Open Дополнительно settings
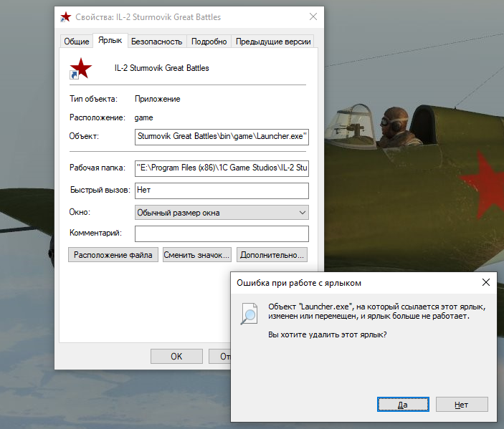Screen dimensions: 504x429 (x=272, y=255)
